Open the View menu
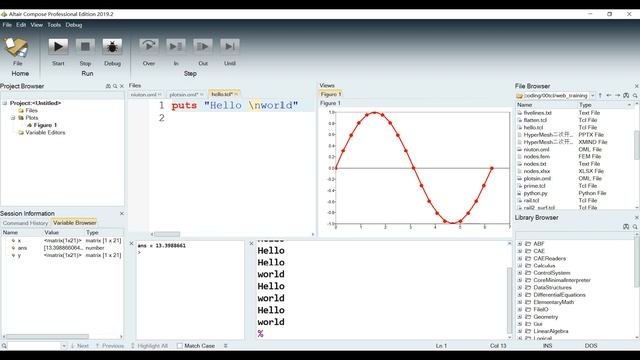The image size is (640, 360). pos(36,25)
